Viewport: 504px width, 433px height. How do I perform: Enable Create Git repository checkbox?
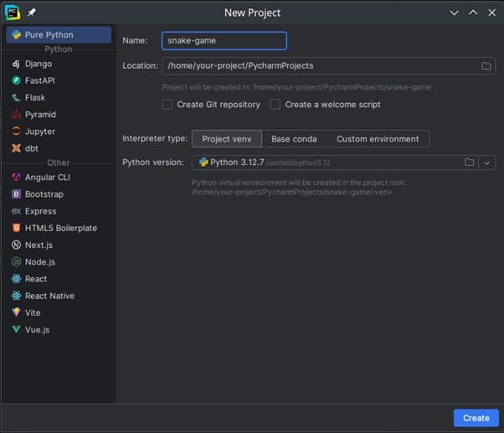click(x=167, y=105)
